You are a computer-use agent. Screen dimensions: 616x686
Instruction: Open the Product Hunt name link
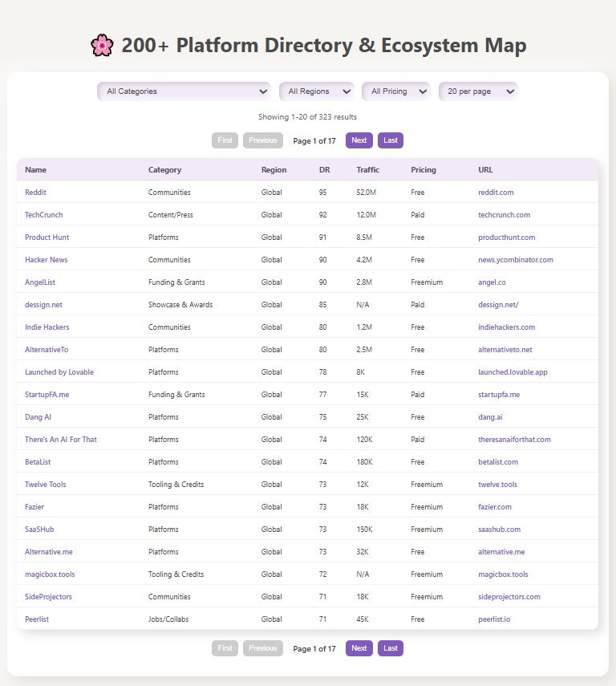tap(47, 237)
